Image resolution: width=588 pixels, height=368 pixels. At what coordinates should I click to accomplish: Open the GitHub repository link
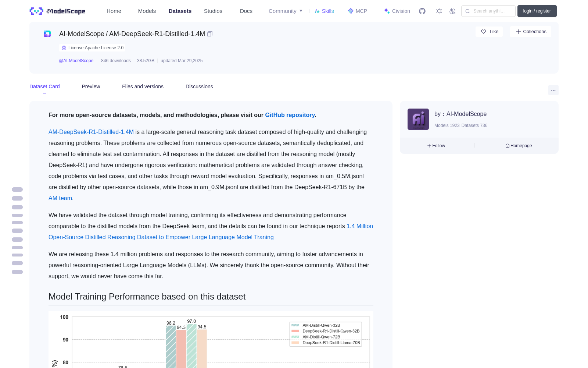(290, 115)
